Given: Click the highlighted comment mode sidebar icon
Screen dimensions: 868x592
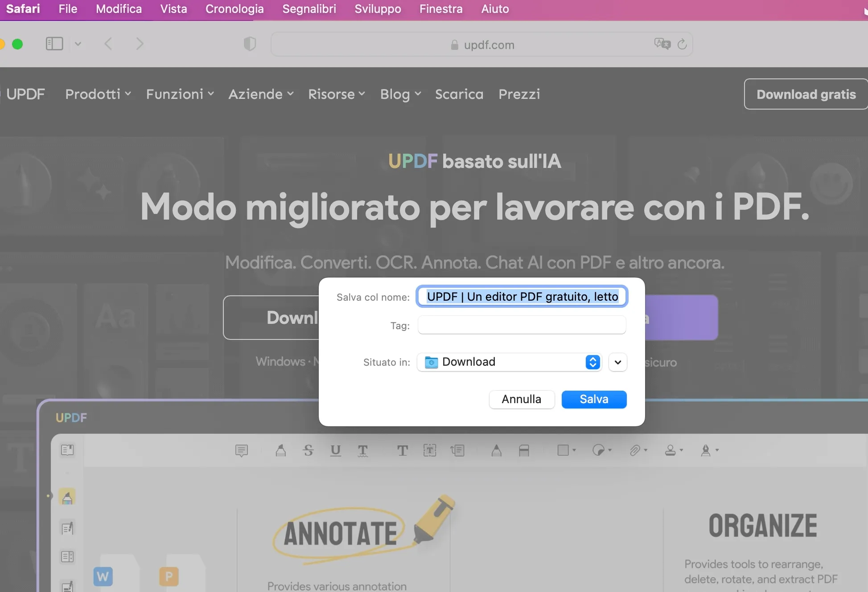Looking at the screenshot, I should pos(67,497).
